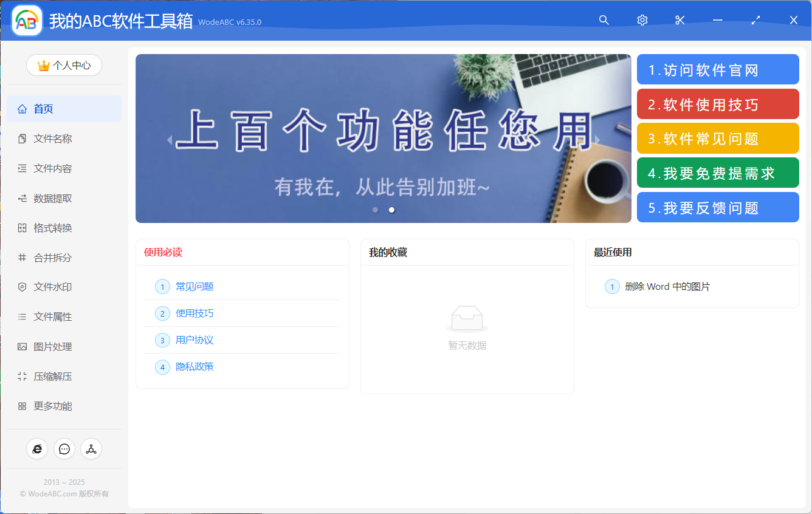The width and height of the screenshot is (812, 514).
Task: Open the 文件名称 sidebar menu
Action: tap(53, 139)
